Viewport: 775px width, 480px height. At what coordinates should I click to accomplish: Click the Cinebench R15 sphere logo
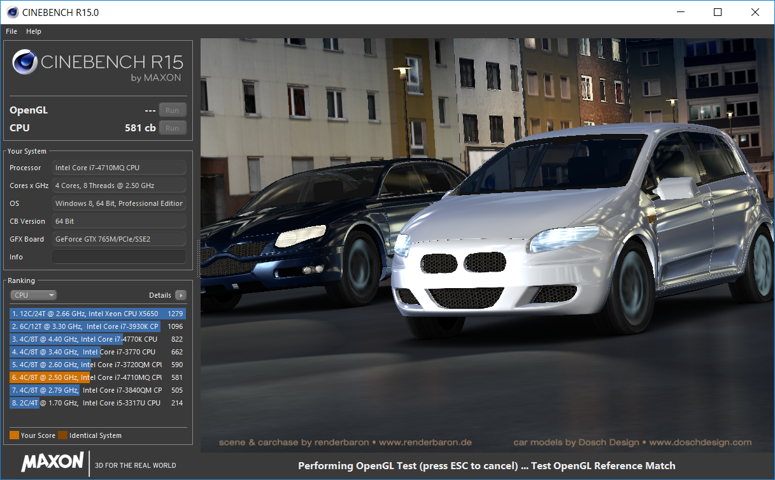coord(25,62)
